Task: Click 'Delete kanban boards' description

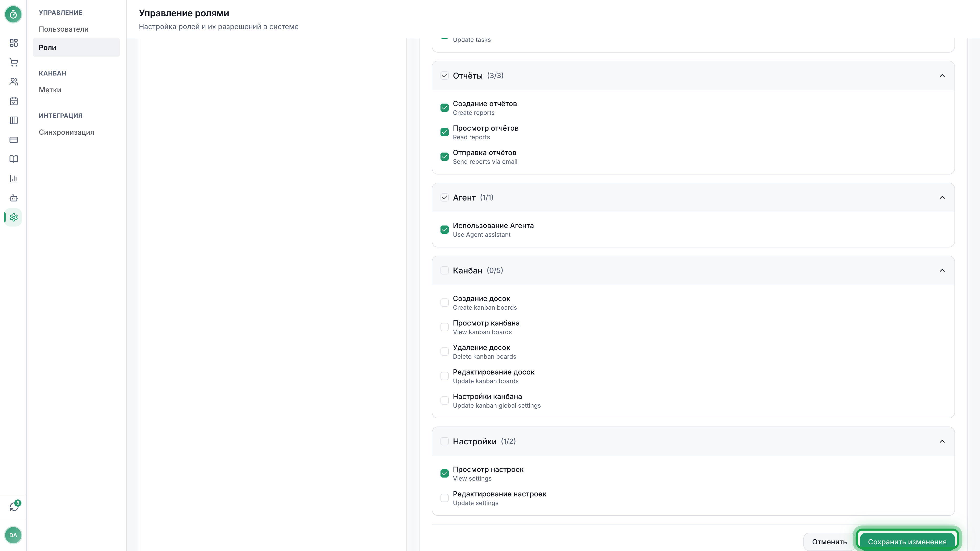Action: point(484,357)
